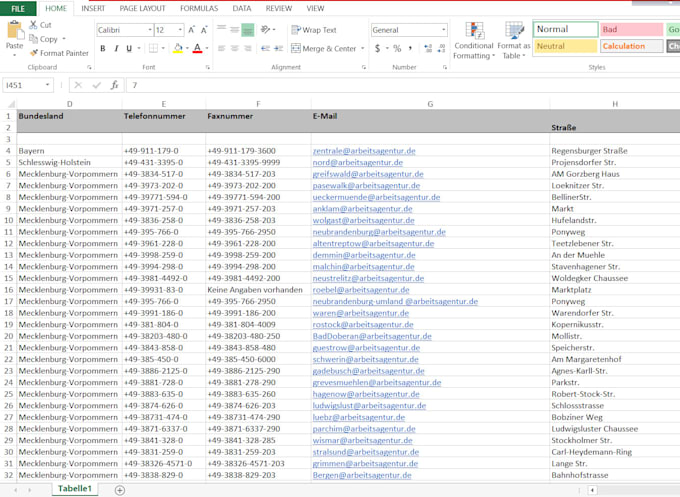Apply the Fill Color bucket
Image resolution: width=680 pixels, height=497 pixels.
coord(178,48)
